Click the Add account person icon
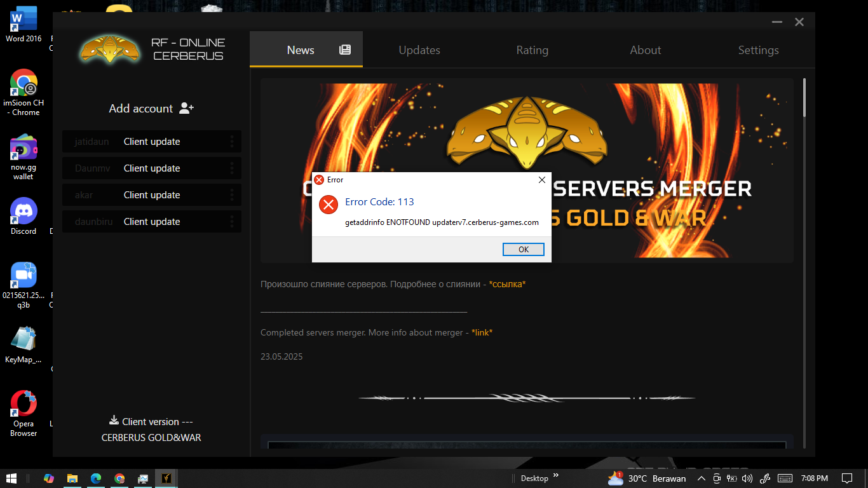This screenshot has width=868, height=488. pos(186,108)
